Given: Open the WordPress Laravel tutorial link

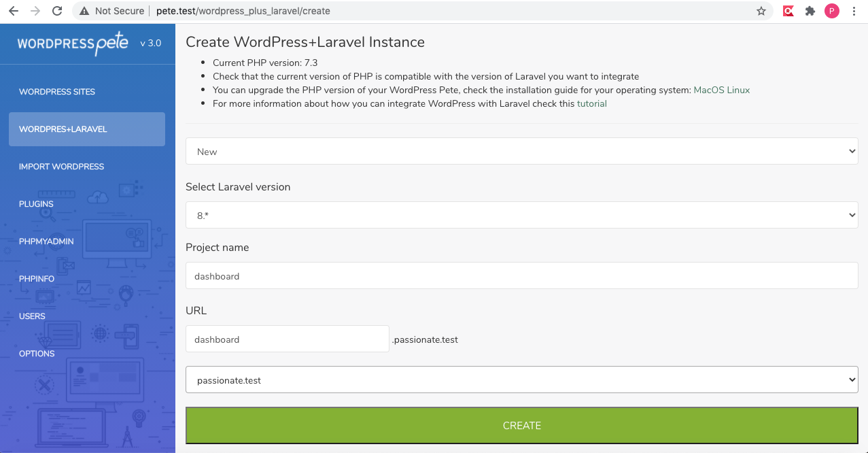Looking at the screenshot, I should pyautogui.click(x=592, y=104).
